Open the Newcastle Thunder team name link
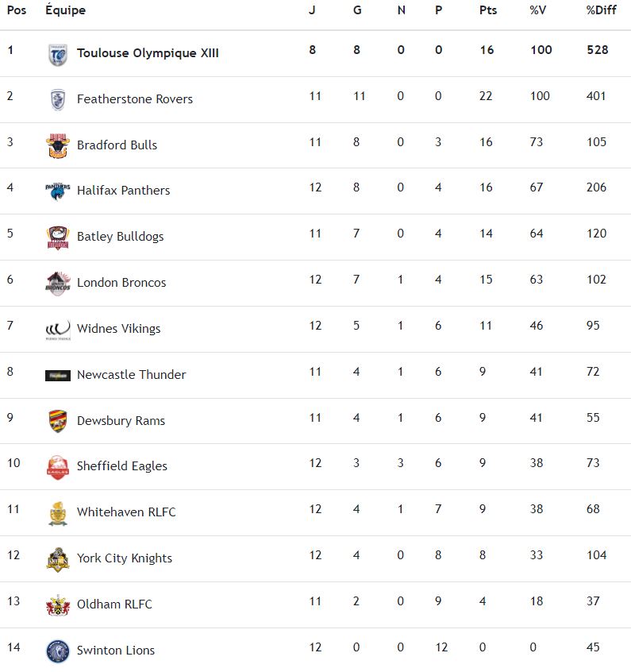The width and height of the screenshot is (631, 672). tap(131, 374)
